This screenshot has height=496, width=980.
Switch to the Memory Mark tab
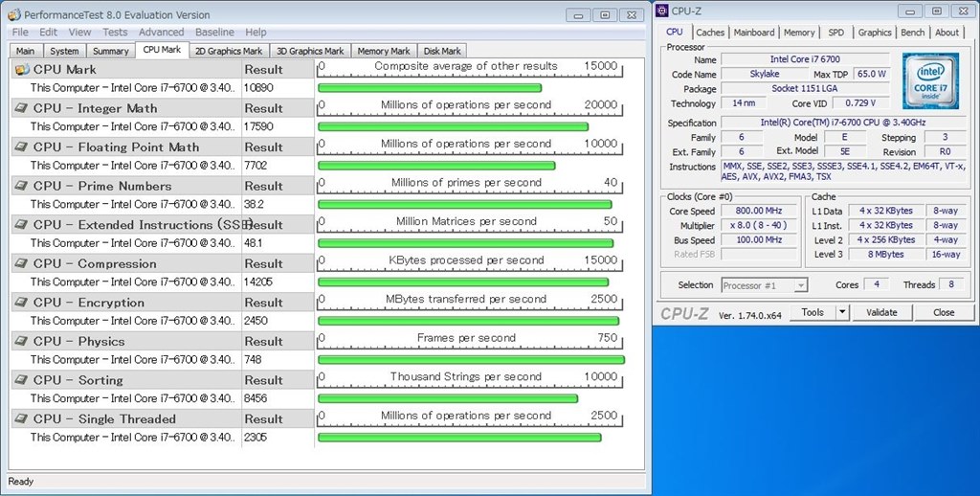[384, 52]
